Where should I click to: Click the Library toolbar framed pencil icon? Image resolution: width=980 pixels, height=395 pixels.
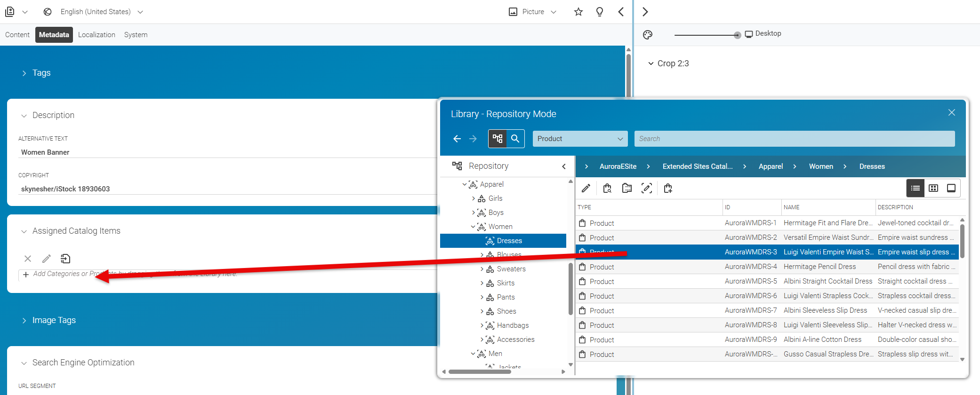647,189
